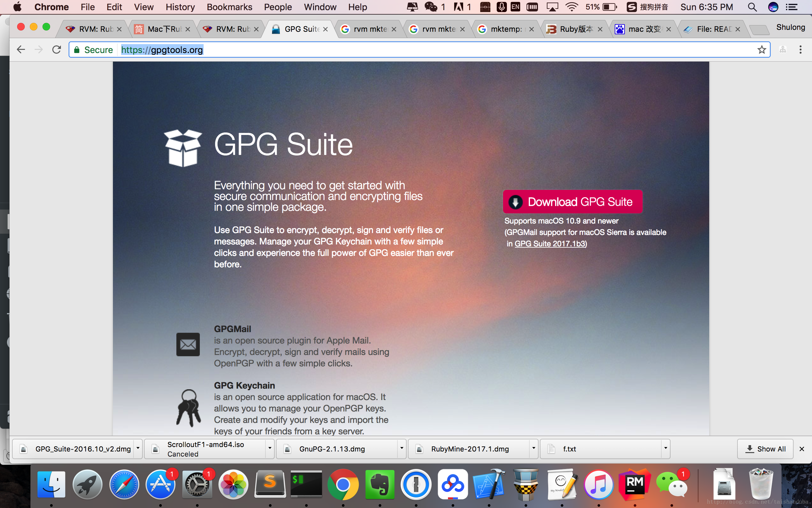Open the Apple menu
Viewport: 812px width, 508px height.
17,7
